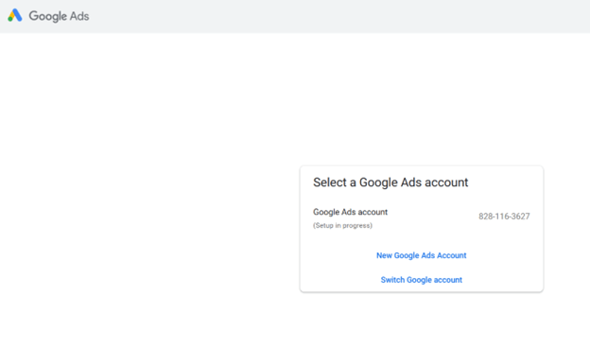The image size is (590, 364).
Task: Click the 'Select a Google Ads account' heading
Action: pyautogui.click(x=390, y=182)
